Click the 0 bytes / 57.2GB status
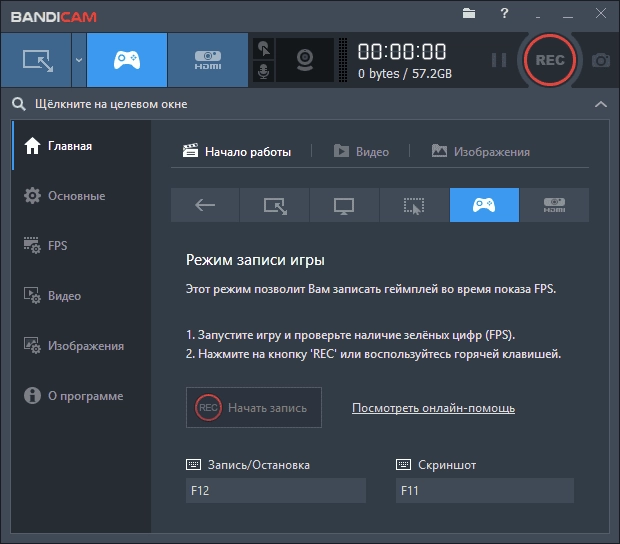 pos(405,74)
